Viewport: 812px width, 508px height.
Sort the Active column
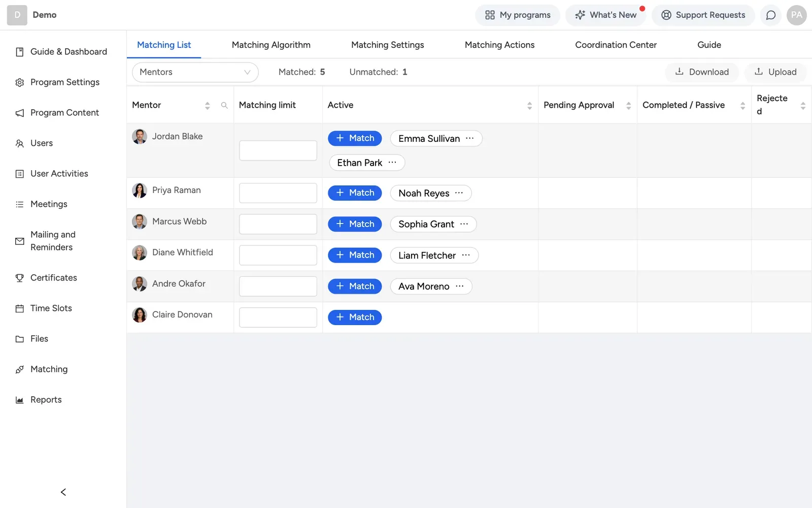click(529, 105)
